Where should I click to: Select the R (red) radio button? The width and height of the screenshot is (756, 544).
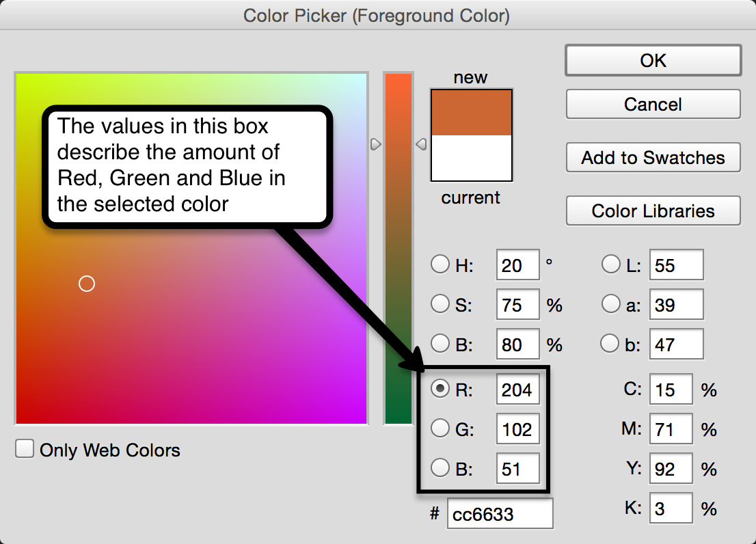tap(440, 389)
